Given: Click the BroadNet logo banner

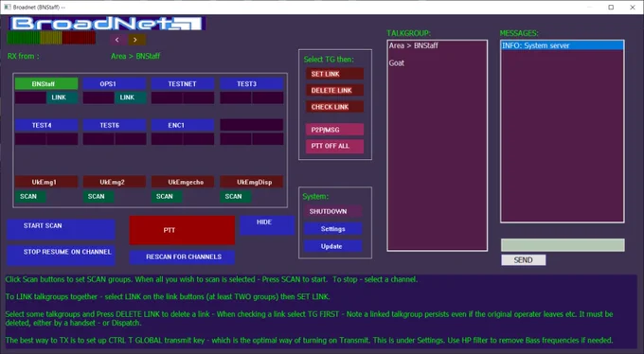Looking at the screenshot, I should click(108, 24).
